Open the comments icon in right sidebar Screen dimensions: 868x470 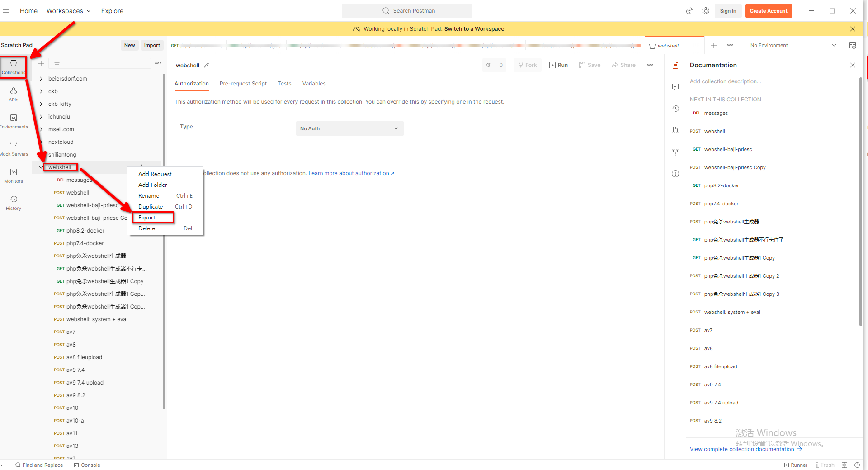675,87
